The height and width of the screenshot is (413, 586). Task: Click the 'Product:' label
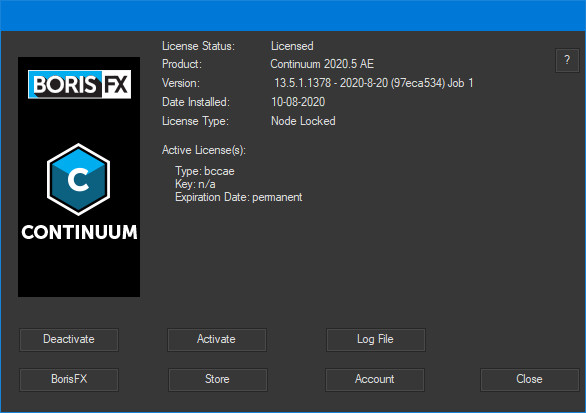tap(182, 64)
